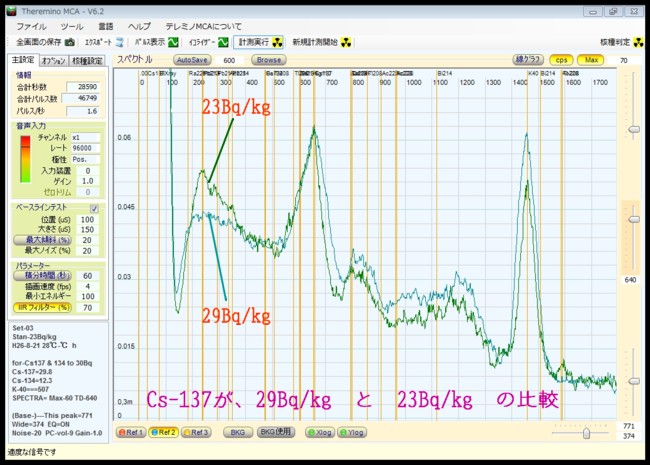Click the Theremino MCA app icon in title bar
Image resolution: width=650 pixels, height=465 pixels.
click(11, 11)
